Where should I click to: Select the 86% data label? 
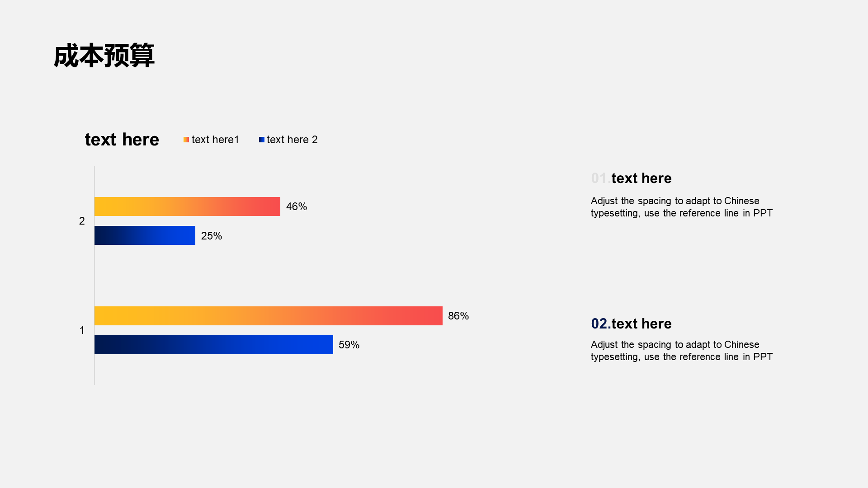click(x=458, y=316)
